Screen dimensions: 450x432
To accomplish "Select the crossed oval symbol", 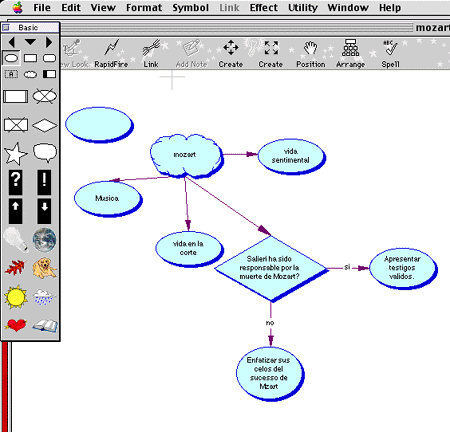I will (x=45, y=96).
